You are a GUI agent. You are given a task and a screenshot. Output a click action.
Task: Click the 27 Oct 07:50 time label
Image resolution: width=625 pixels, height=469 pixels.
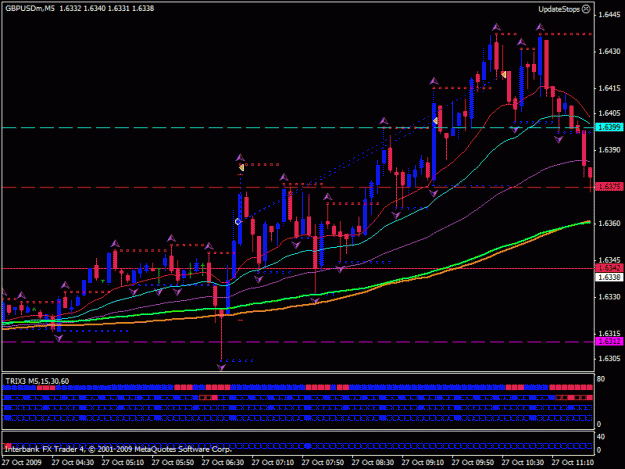(323, 462)
